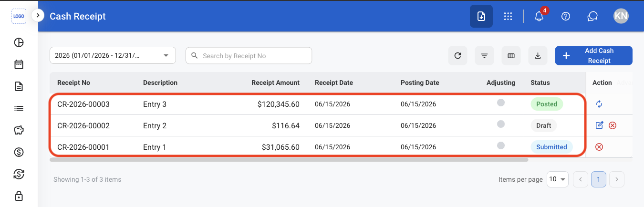Select receipt CR-2026-00003

coord(83,104)
